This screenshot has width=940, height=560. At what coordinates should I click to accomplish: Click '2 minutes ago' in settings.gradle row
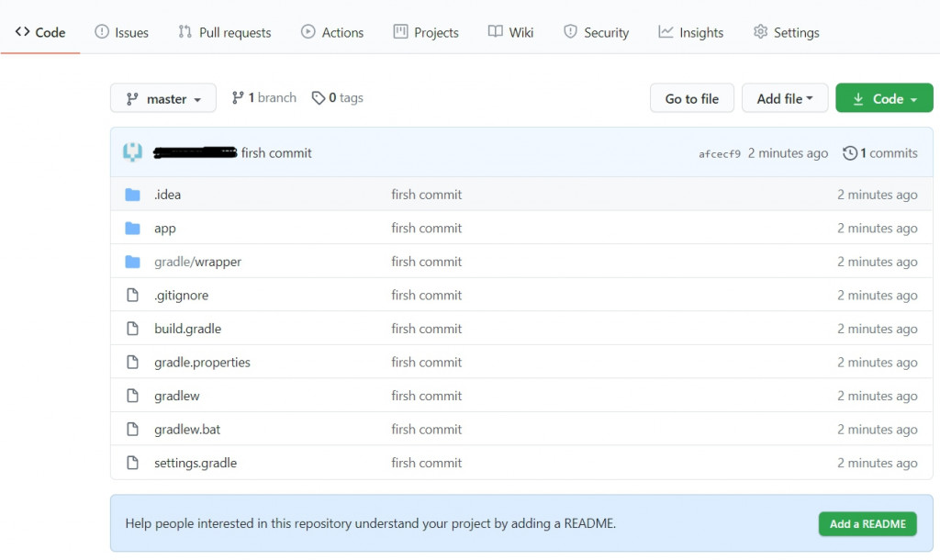(877, 464)
